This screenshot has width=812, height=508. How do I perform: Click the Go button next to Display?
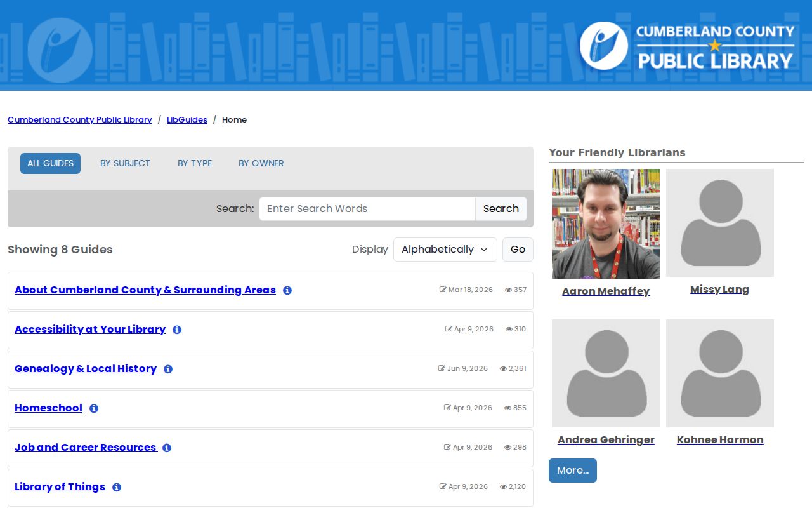tap(518, 250)
